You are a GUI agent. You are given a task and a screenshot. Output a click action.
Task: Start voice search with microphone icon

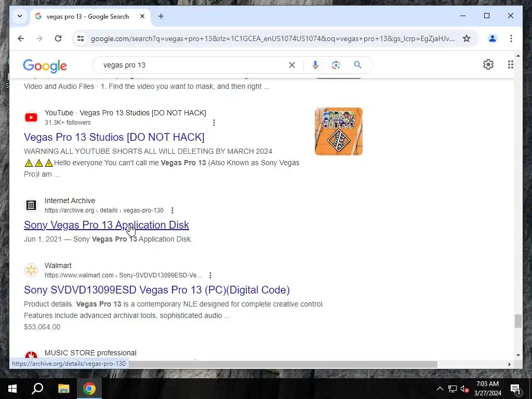315,65
